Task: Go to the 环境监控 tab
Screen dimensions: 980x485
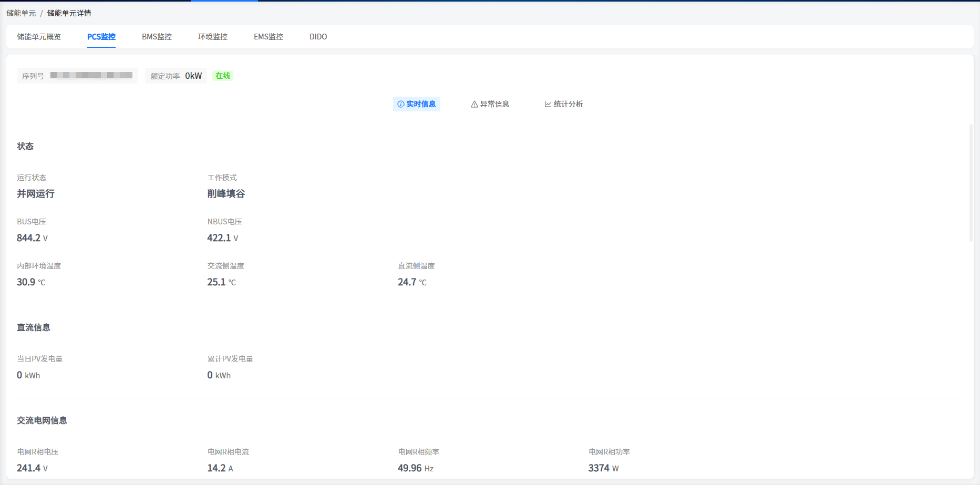Action: 213,37
